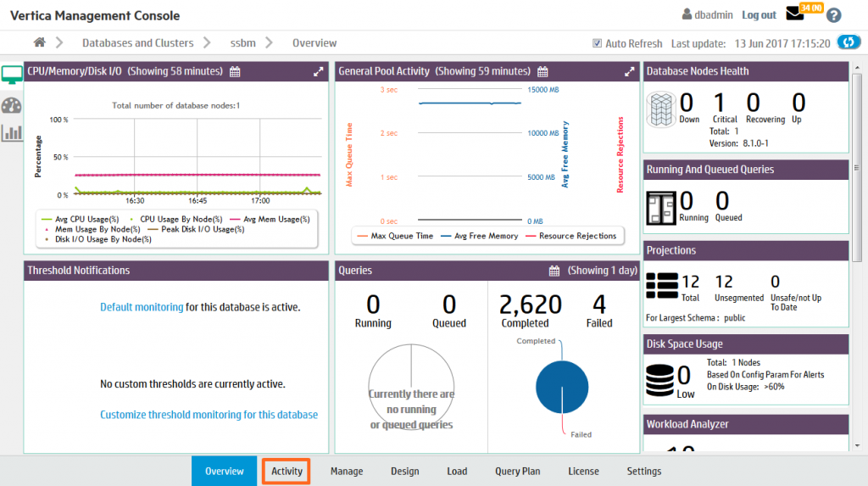Viewport: 868px width, 486px height.
Task: Select the gauge dashboard sidebar icon
Action: click(x=12, y=105)
